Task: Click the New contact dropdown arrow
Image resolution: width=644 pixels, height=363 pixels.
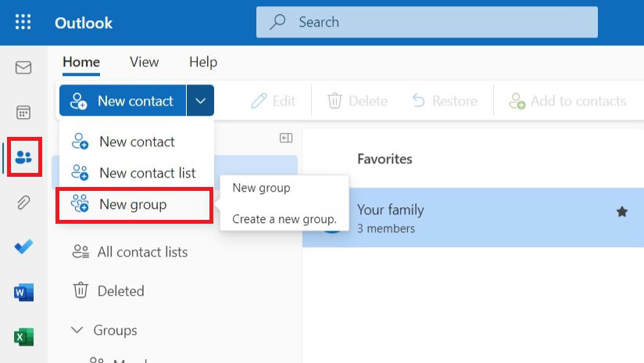Action: 200,101
